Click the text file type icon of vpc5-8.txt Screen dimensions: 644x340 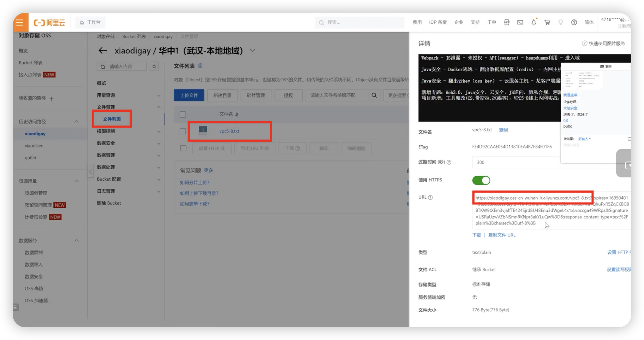pos(203,130)
